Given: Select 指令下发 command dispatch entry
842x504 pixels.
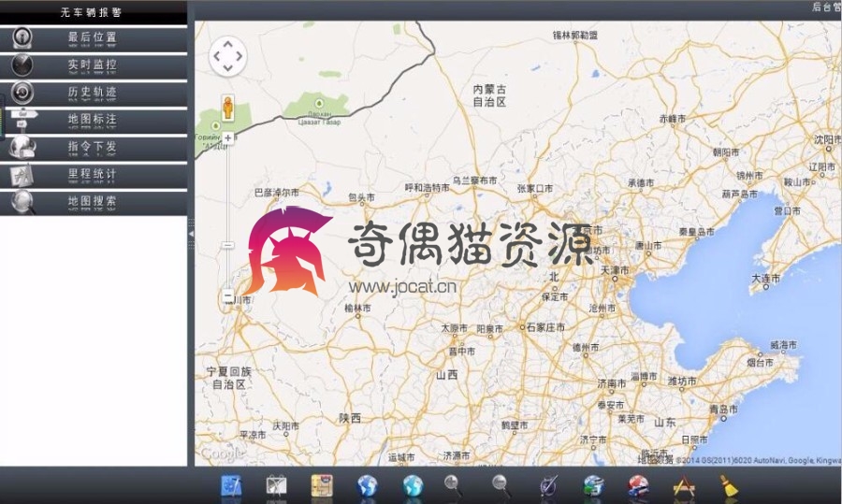Looking at the screenshot, I should tap(94, 148).
